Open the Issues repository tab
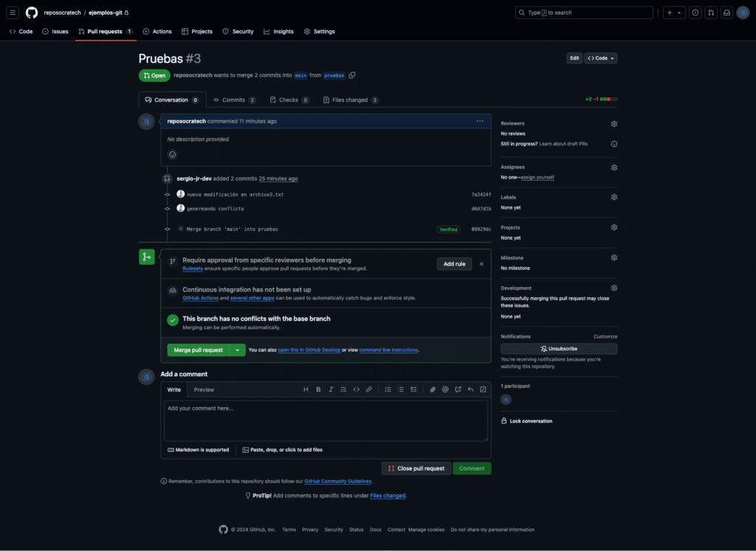 pos(55,31)
